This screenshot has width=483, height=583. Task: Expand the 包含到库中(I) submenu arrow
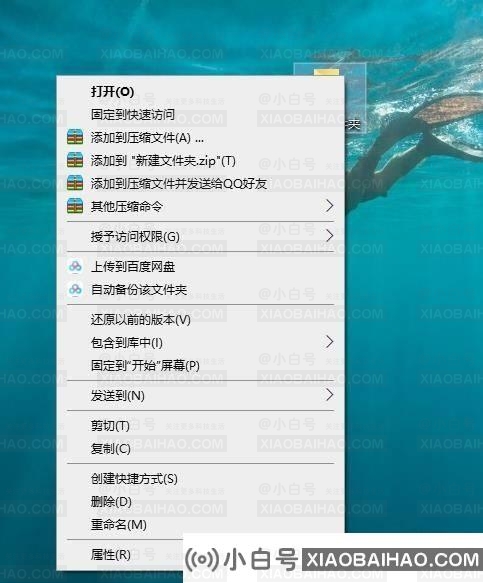329,342
